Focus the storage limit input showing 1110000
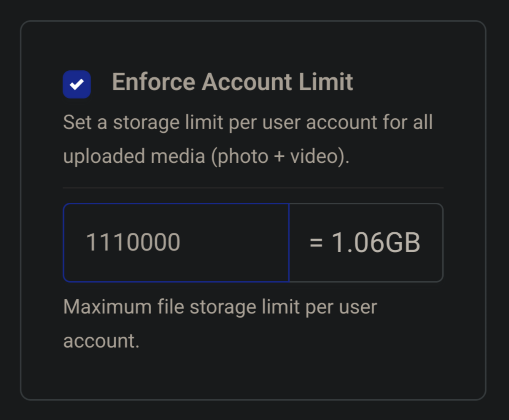The image size is (509, 420). click(176, 243)
